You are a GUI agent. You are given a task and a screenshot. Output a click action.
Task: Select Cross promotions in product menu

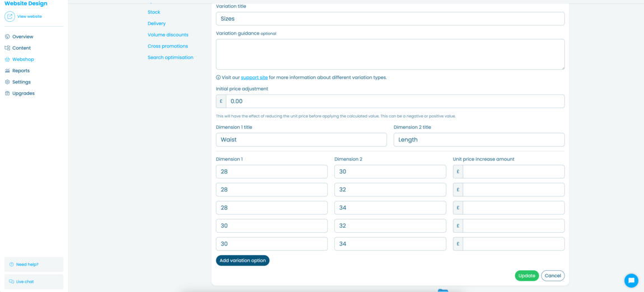(168, 46)
